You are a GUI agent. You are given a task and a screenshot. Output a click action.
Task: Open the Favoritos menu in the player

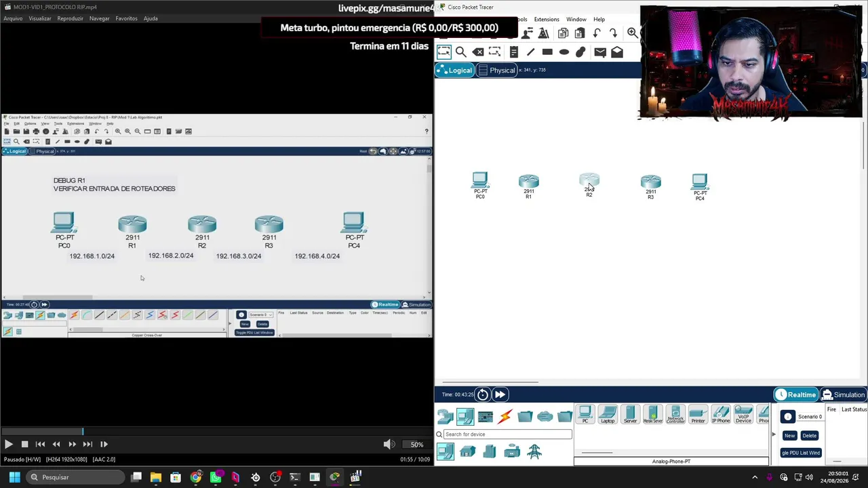(127, 18)
